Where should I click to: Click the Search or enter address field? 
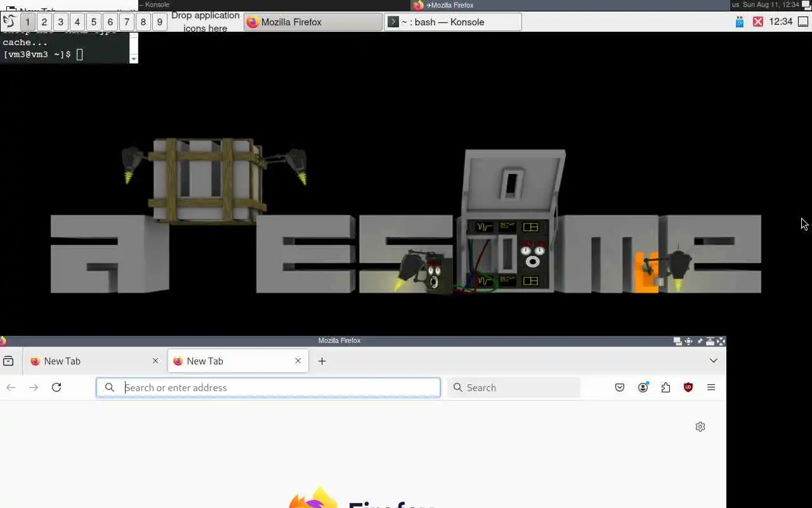(268, 387)
